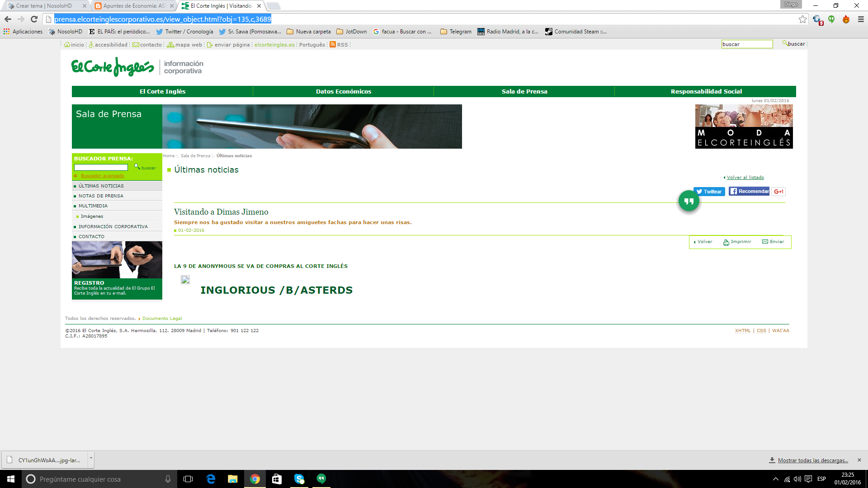Click the enviar página link
Viewport: 868px width, 488px height.
(x=228, y=45)
